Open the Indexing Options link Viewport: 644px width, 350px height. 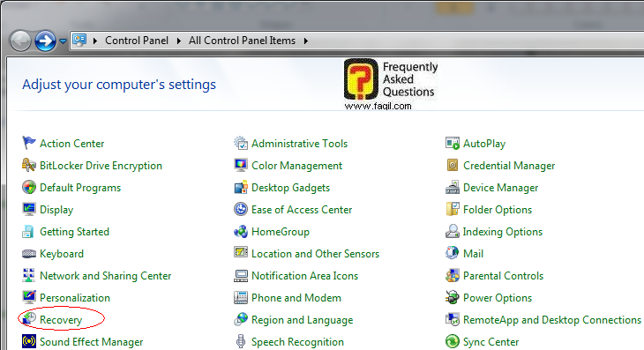pyautogui.click(x=503, y=232)
